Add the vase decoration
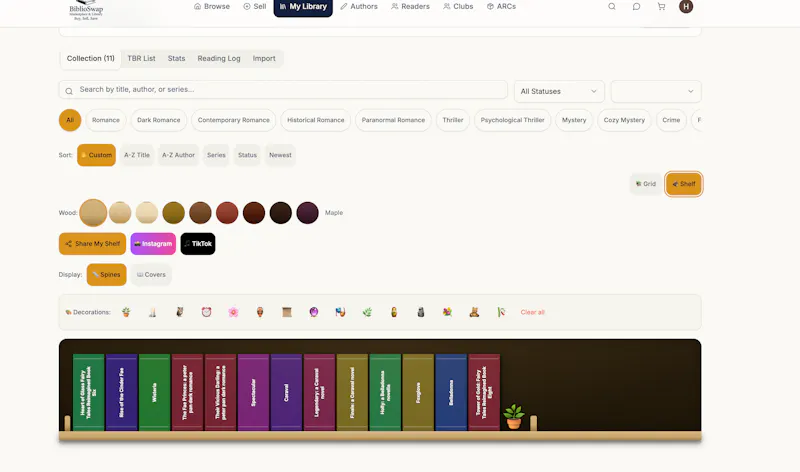The width and height of the screenshot is (800, 472). 260,312
